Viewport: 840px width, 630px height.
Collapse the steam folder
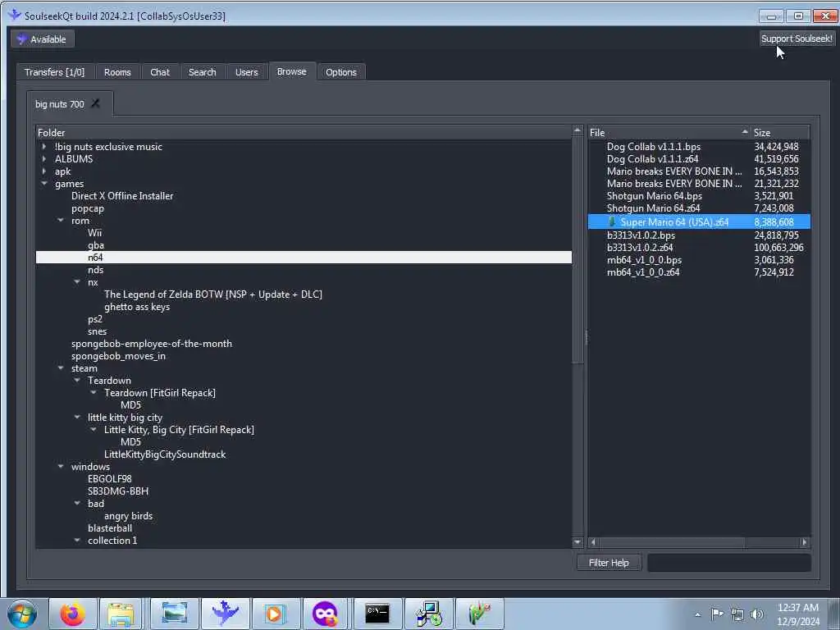pos(61,368)
